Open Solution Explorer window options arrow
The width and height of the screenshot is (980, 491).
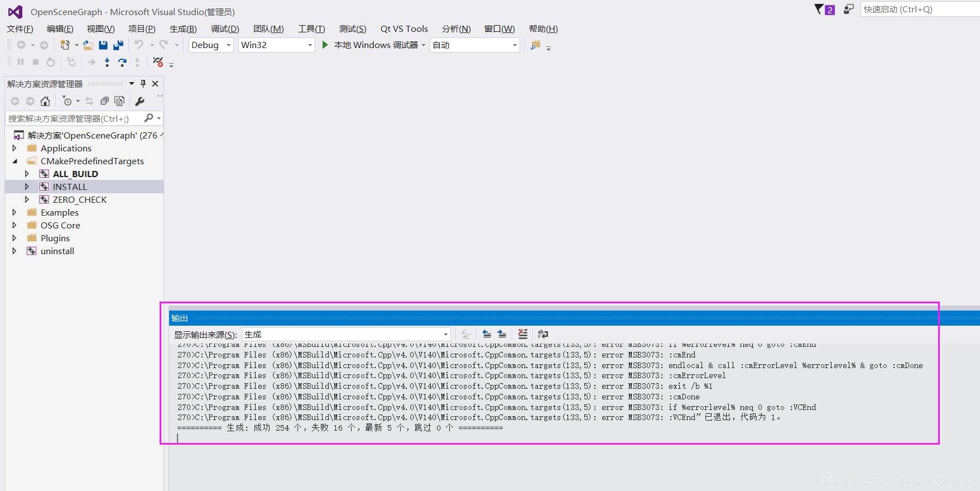click(x=132, y=84)
